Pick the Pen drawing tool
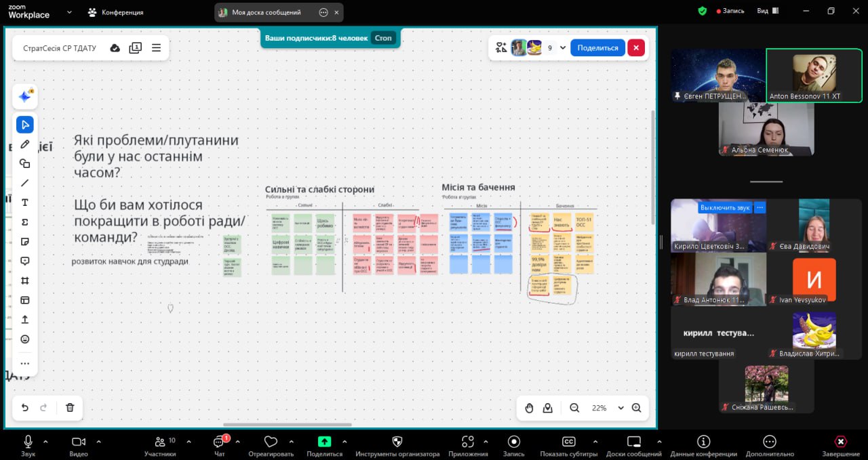Screen dimensions: 868x460 (x=25, y=144)
